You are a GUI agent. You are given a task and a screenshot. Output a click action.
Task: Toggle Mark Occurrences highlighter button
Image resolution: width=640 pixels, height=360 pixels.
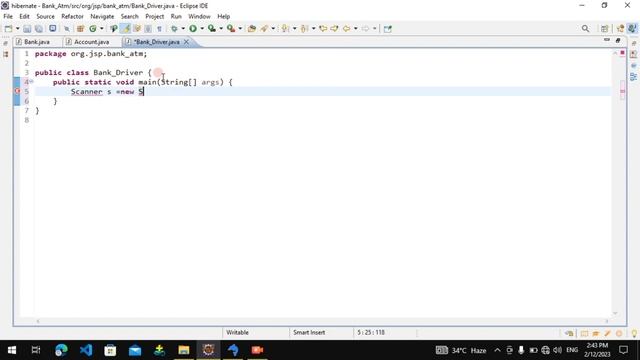126,29
